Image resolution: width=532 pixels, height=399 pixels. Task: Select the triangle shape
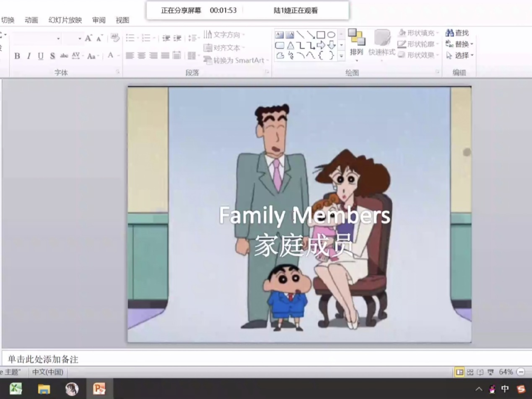[x=291, y=45]
